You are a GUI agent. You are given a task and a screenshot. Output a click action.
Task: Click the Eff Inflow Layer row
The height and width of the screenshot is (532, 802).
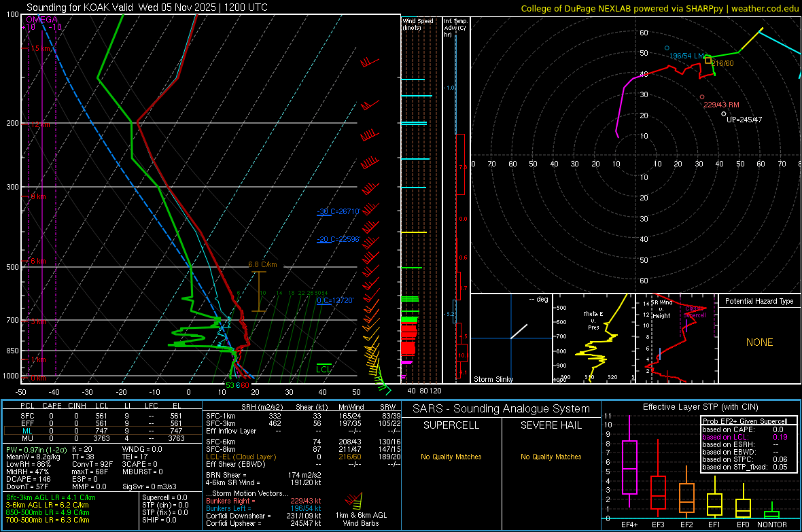coord(303,431)
